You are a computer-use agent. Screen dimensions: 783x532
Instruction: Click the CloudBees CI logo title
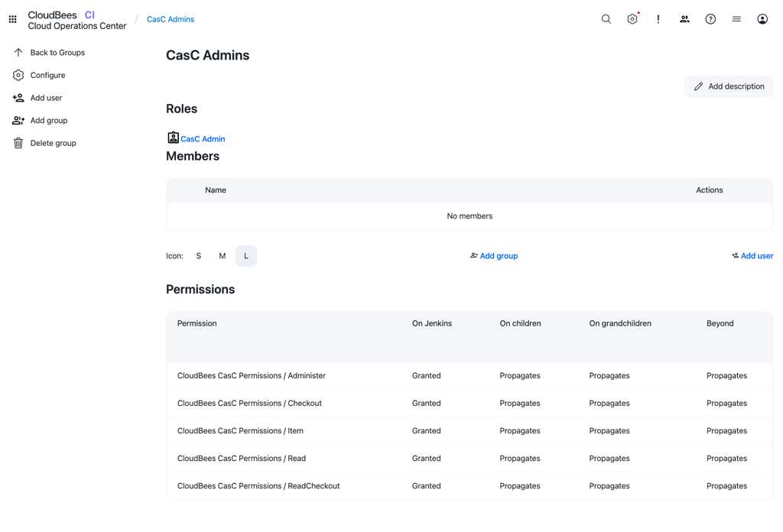coord(76,20)
